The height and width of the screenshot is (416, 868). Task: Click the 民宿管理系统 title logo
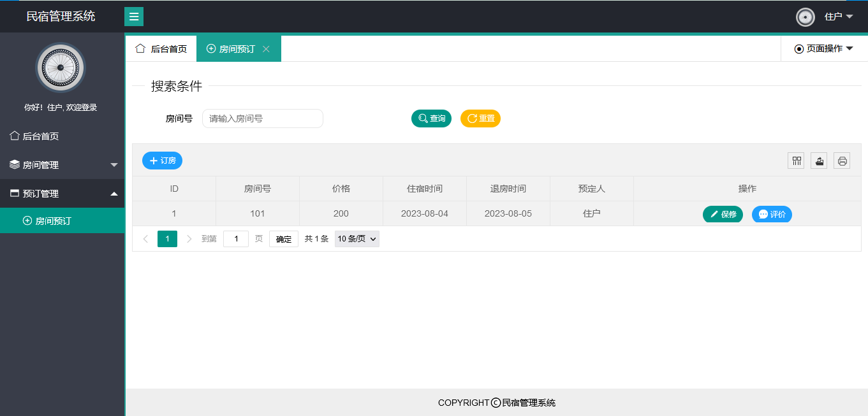[61, 17]
